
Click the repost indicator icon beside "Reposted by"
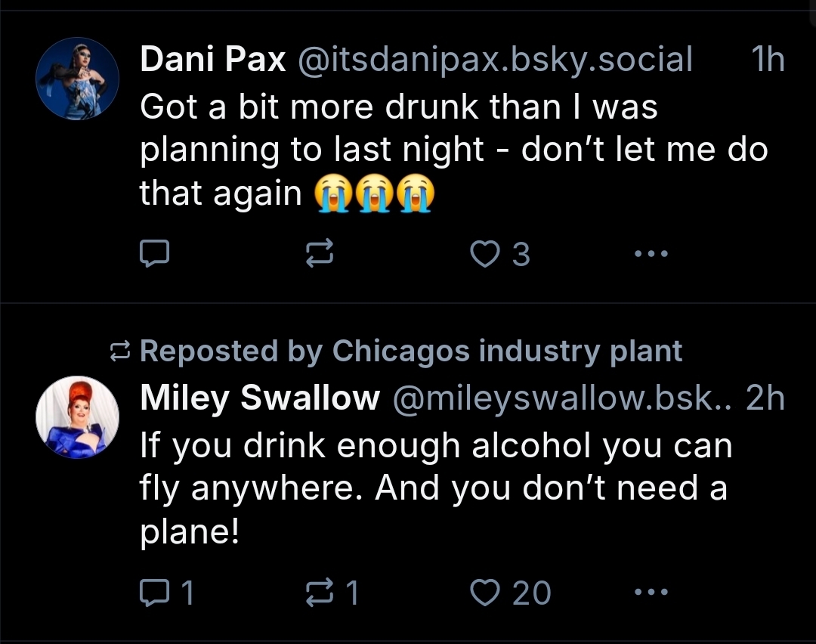120,351
